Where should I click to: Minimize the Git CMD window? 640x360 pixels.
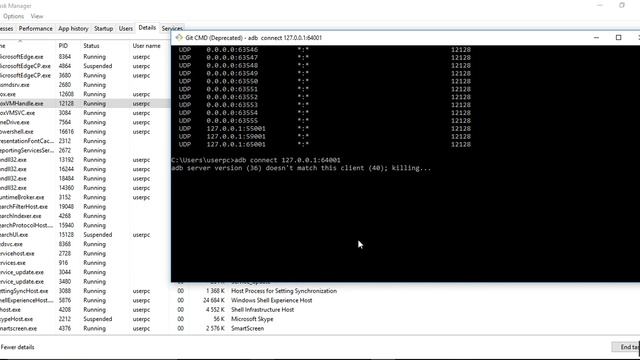(x=596, y=38)
